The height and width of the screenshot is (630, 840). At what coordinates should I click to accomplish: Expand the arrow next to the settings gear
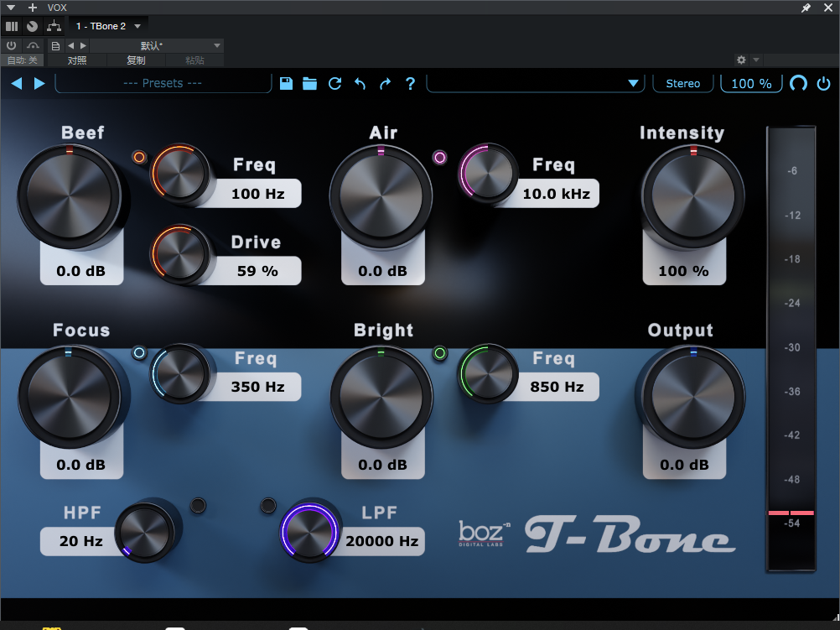[756, 60]
